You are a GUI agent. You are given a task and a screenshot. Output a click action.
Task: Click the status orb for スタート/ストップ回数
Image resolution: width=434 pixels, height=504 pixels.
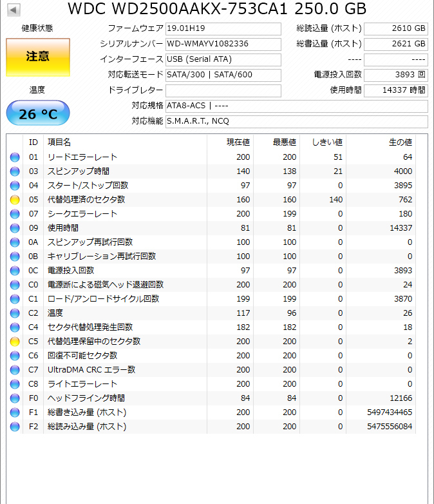click(x=15, y=186)
